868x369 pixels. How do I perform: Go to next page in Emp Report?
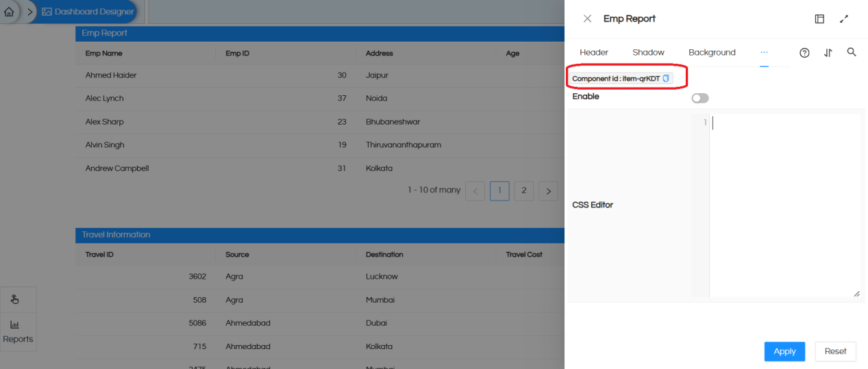click(548, 191)
